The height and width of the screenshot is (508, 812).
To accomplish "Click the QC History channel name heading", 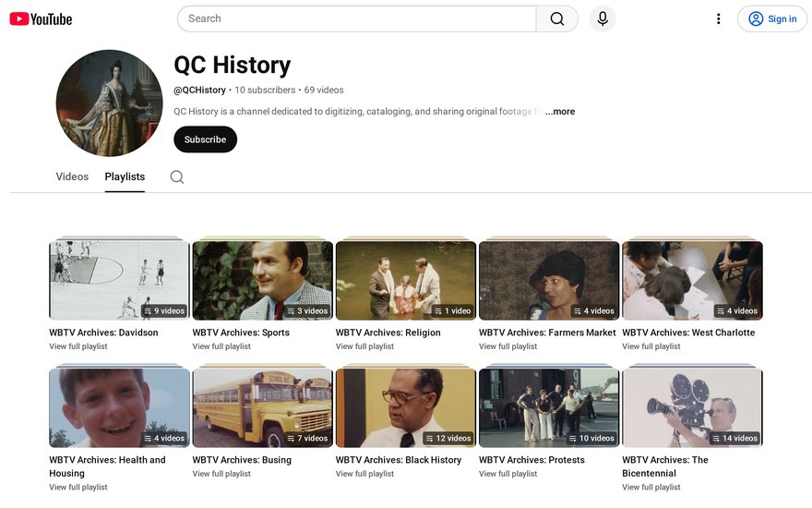I will click(x=232, y=65).
